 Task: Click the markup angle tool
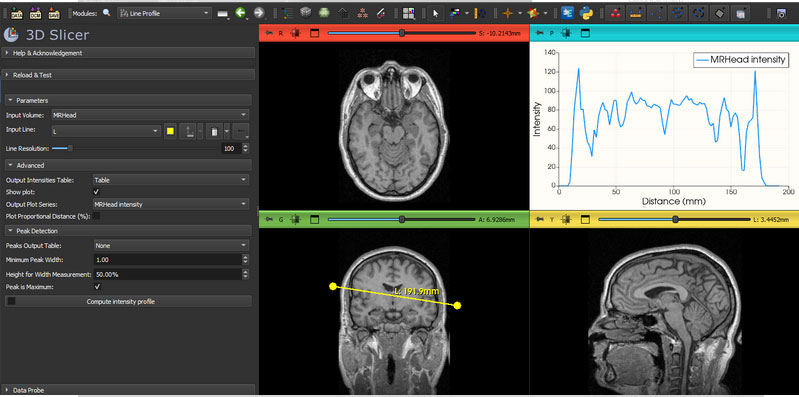coord(656,13)
